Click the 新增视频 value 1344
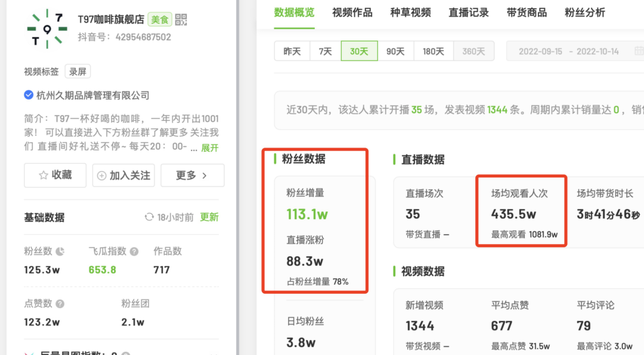Image resolution: width=644 pixels, height=355 pixels. (420, 326)
